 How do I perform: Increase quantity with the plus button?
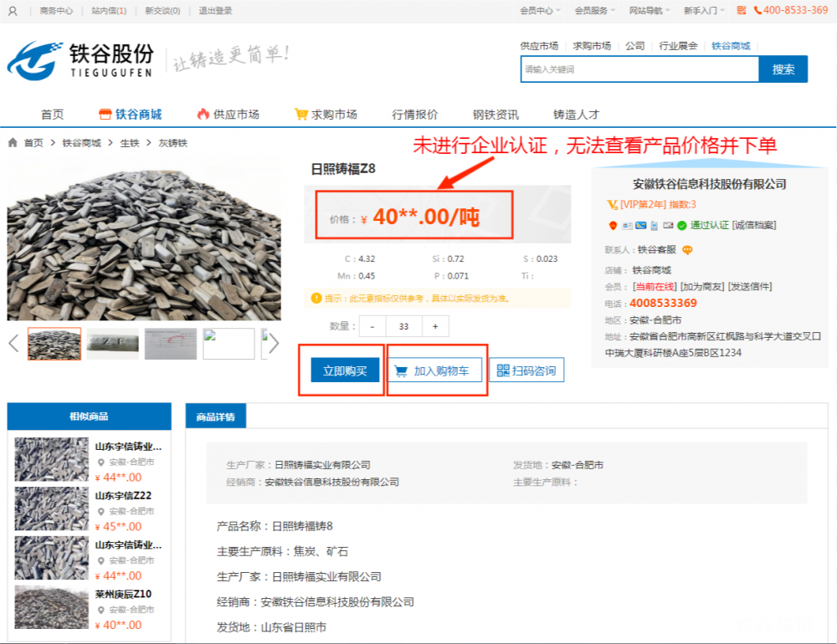(x=435, y=326)
